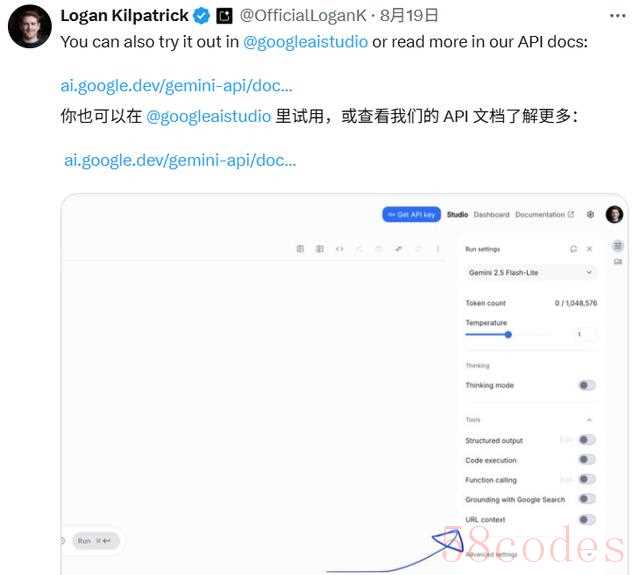Open the Documentation link in header
Image resolution: width=640 pixels, height=575 pixels.
[x=544, y=215]
